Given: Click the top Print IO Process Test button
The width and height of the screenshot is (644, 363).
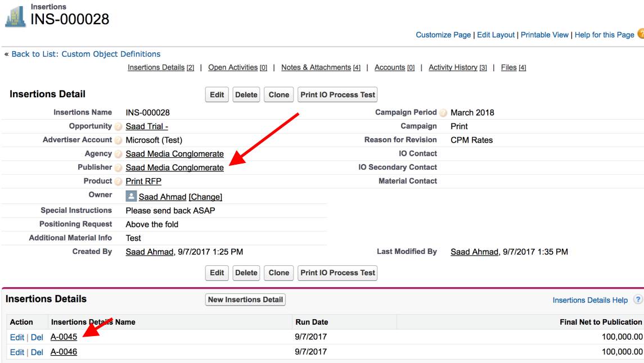Looking at the screenshot, I should 337,95.
